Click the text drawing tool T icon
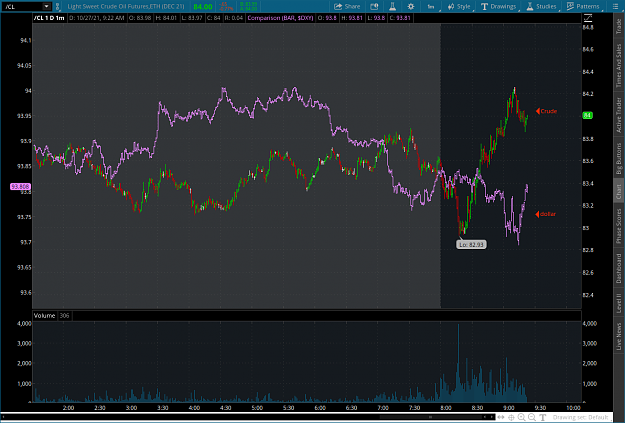The height and width of the screenshot is (423, 625). [x=542, y=417]
